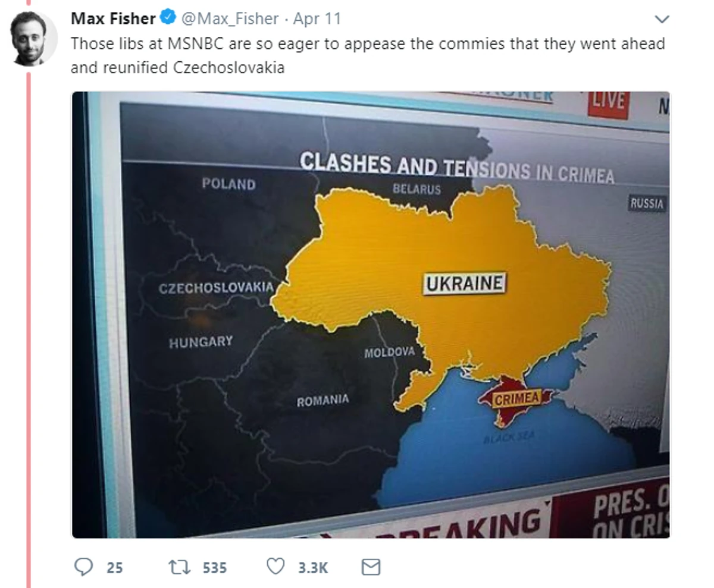Image resolution: width=714 pixels, height=588 pixels.
Task: Open the Max Fisher display name link
Action: 114,19
